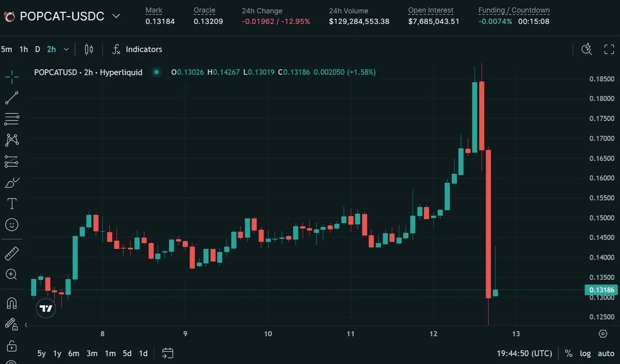Click the zoom in magnifier tool
620x364 pixels.
click(12, 275)
